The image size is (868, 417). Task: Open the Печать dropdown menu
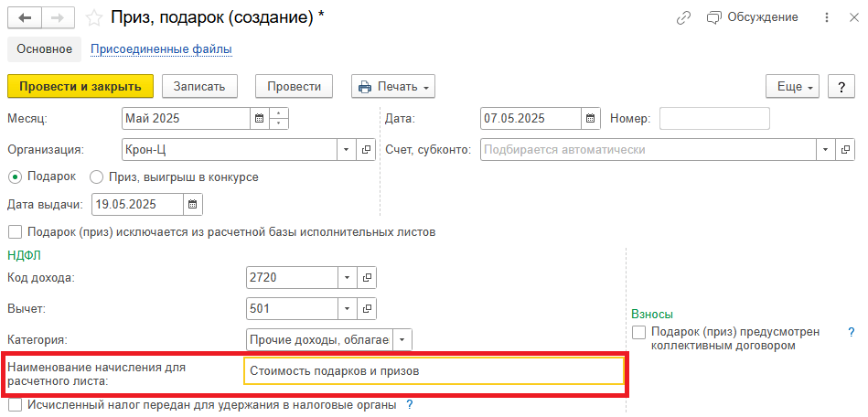[x=392, y=86]
